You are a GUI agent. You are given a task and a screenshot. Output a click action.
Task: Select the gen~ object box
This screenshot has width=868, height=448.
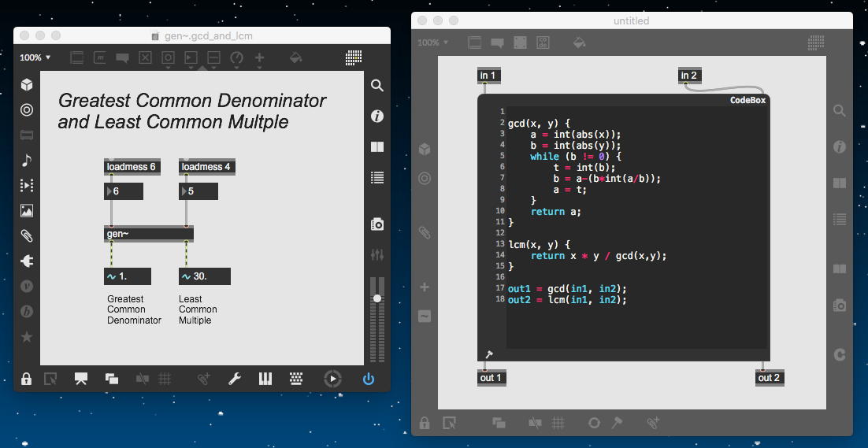pyautogui.click(x=148, y=234)
